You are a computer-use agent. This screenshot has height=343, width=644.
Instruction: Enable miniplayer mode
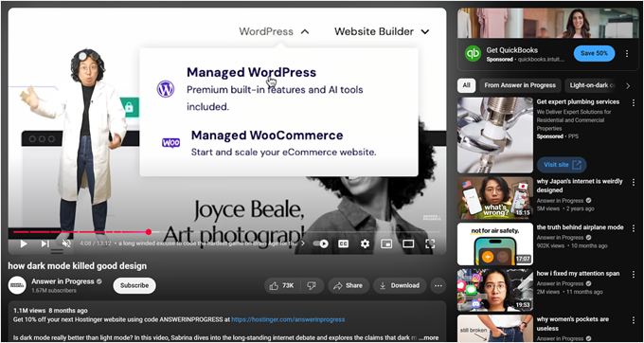[386, 244]
